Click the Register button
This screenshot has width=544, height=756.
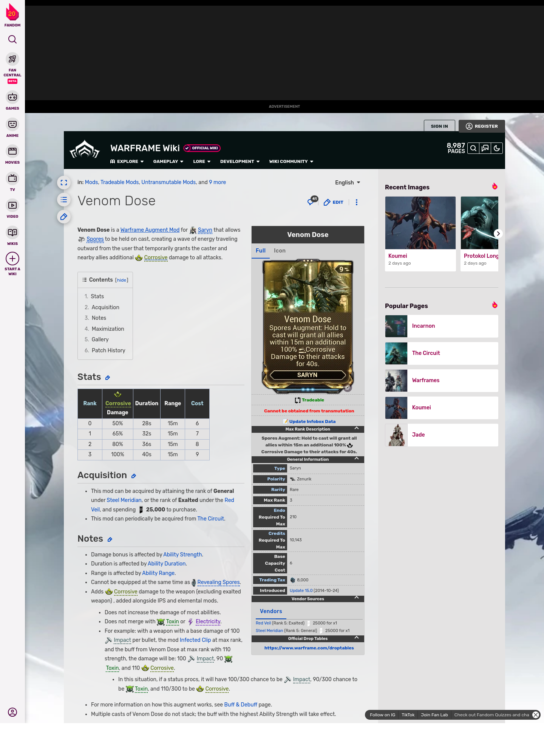click(x=482, y=126)
